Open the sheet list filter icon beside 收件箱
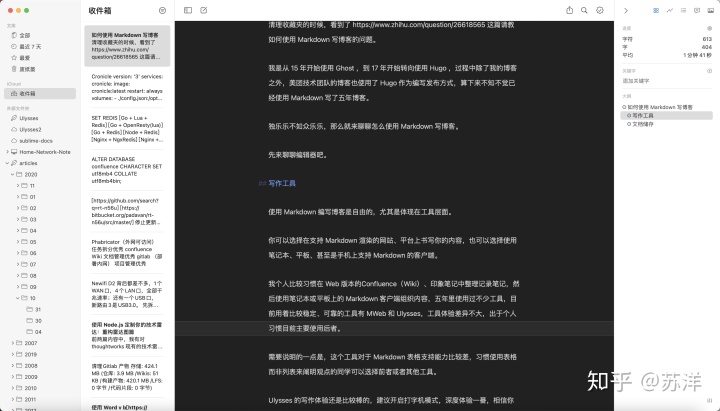This screenshot has height=411, width=720. point(162,11)
